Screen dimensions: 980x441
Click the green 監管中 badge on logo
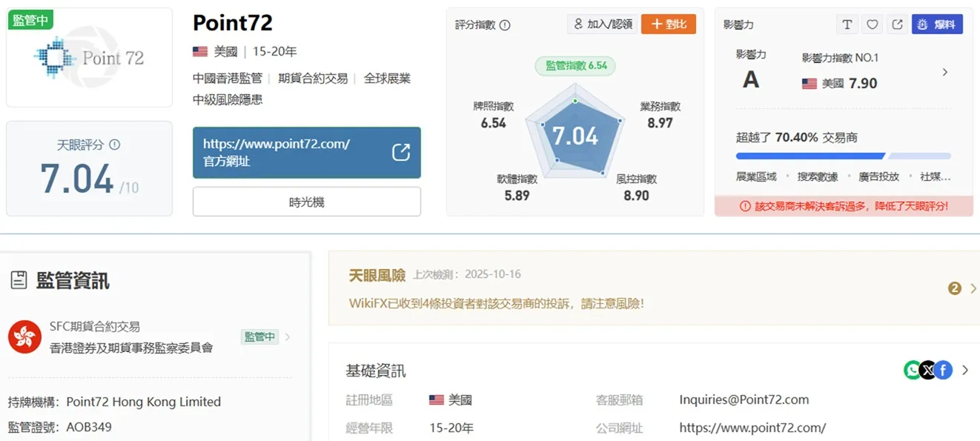(30, 19)
